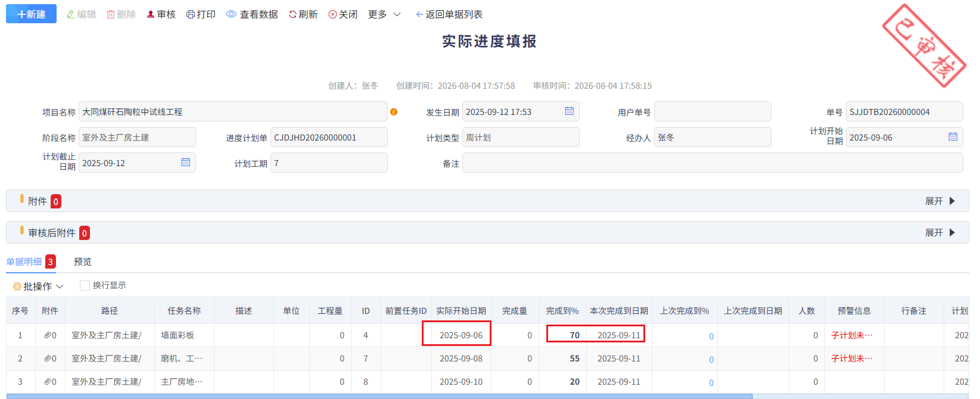Click the 审核 audit icon in toolbar
Viewport: 980px width, 399px height.
(x=151, y=14)
